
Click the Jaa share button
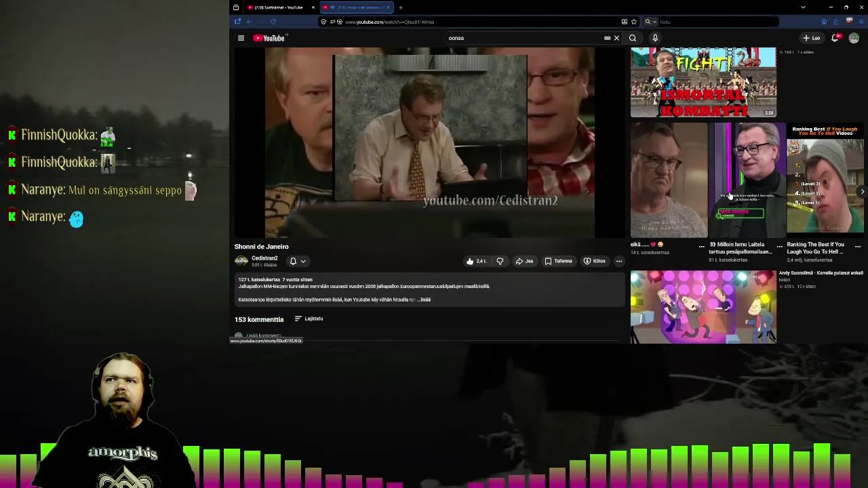(524, 261)
